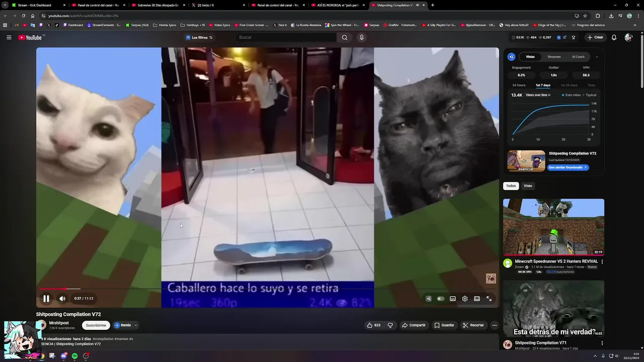Screen dimensions: 644x362
Task: Mute the video volume
Action: [62, 299]
